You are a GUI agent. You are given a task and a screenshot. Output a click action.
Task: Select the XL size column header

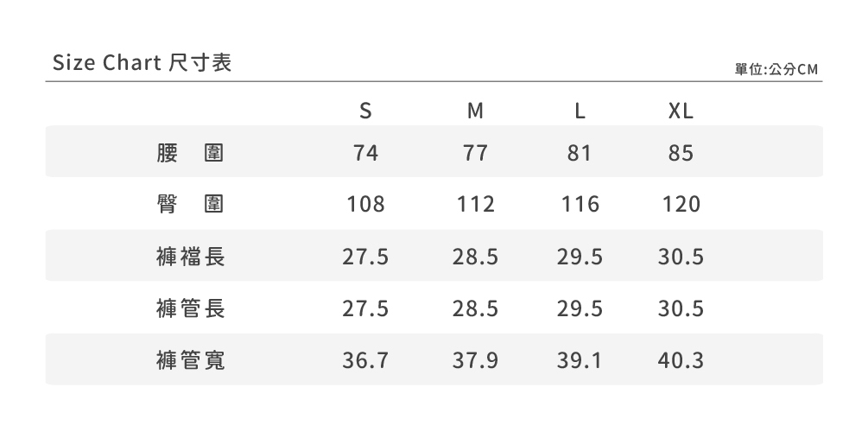[681, 111]
